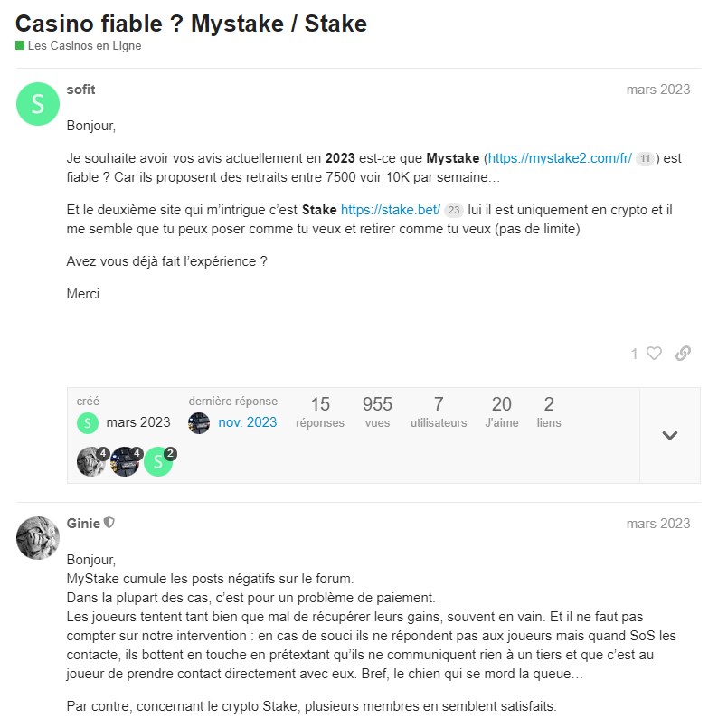The width and height of the screenshot is (718, 728).
Task: Copy post link via the chain share icon
Action: click(684, 354)
